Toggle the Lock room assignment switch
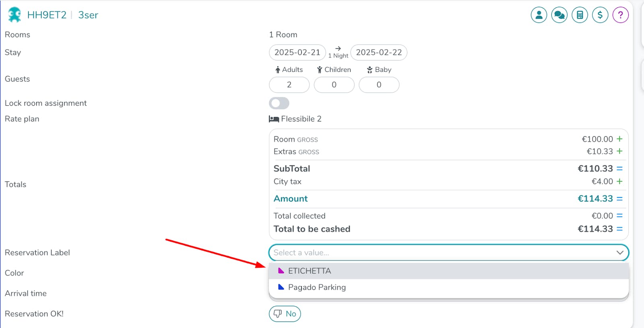Screen dimensions: 644x328 point(279,103)
